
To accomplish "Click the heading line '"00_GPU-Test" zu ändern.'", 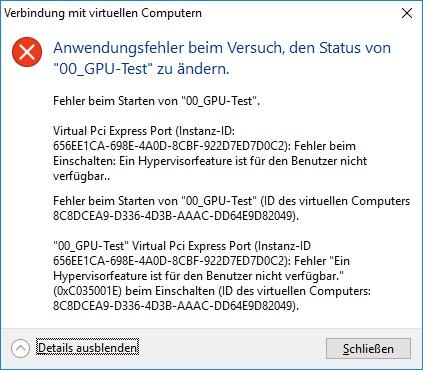I will 141,69.
